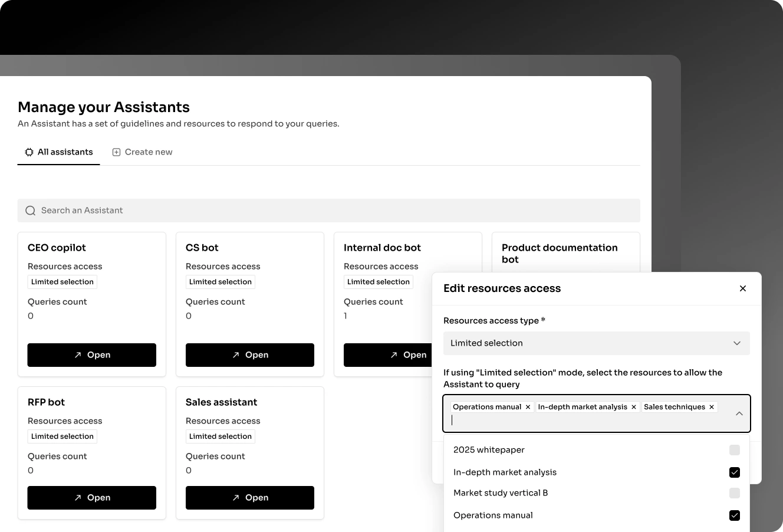Click the arrow icon in CEO copilot's Open button
The height and width of the screenshot is (532, 783).
point(78,354)
